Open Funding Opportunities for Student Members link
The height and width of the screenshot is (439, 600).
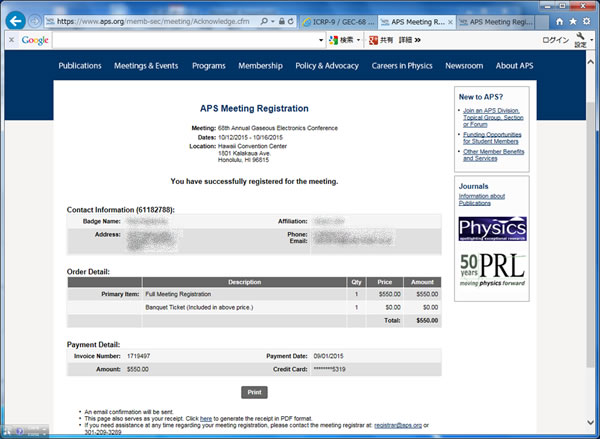click(x=492, y=138)
